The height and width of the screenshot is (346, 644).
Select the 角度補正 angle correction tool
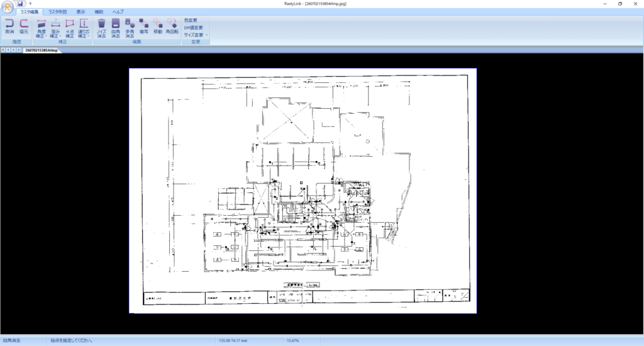41,28
